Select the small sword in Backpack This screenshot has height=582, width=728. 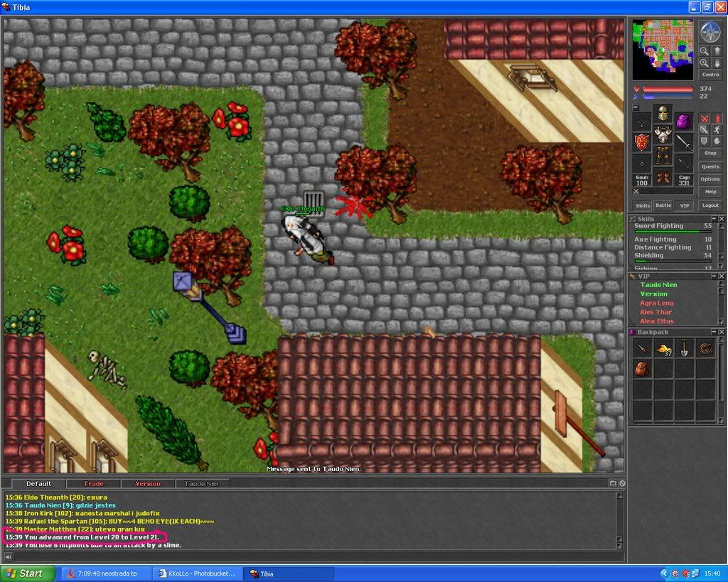point(643,348)
